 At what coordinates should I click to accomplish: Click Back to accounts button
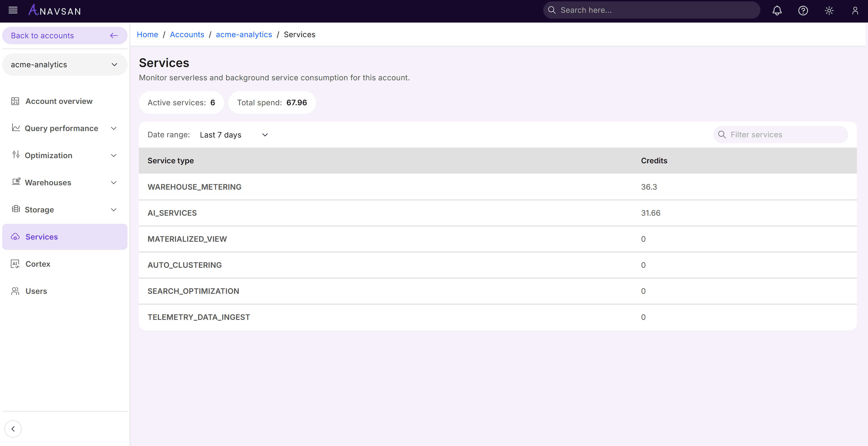pos(64,35)
